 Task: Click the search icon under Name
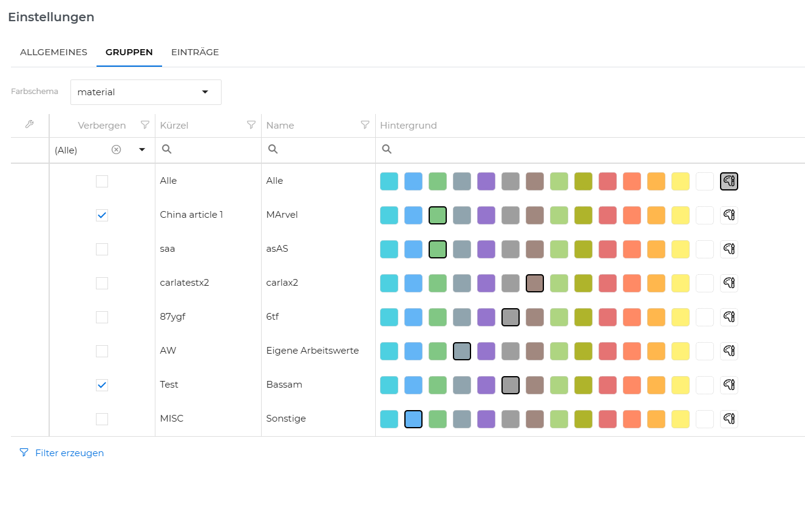[x=273, y=149]
